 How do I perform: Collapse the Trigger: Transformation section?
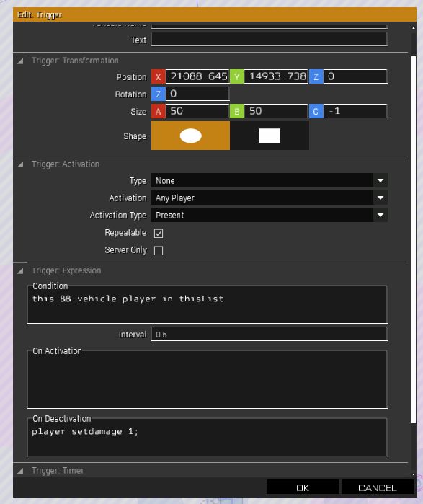(x=21, y=61)
